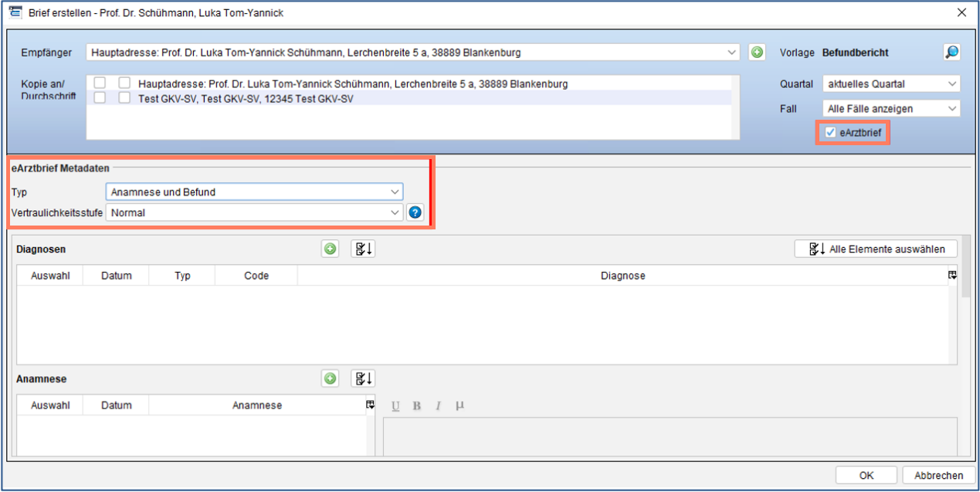
Task: Apply italic formatting in the Anamnese editor
Action: coord(437,406)
